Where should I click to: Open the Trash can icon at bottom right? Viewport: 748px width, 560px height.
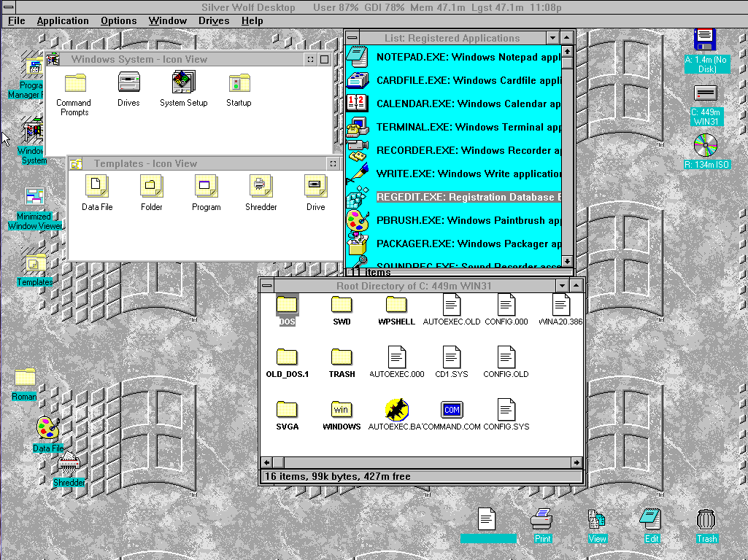pos(705,519)
